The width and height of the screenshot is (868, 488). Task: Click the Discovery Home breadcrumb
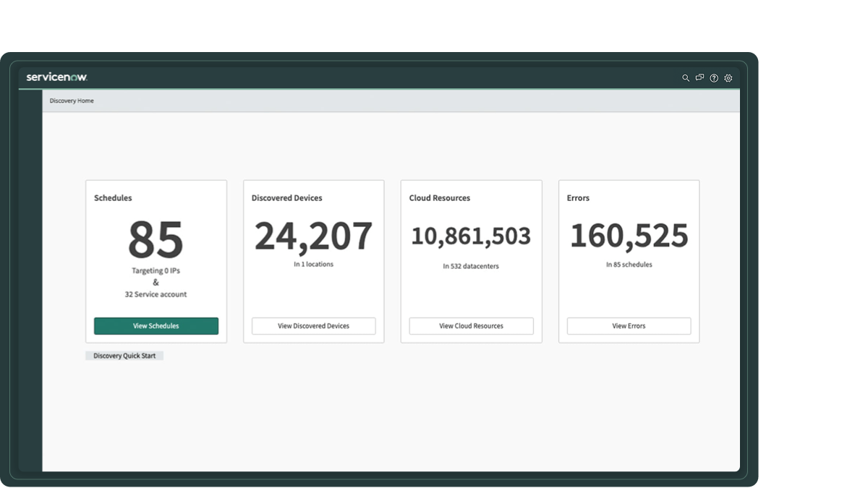pos(71,100)
